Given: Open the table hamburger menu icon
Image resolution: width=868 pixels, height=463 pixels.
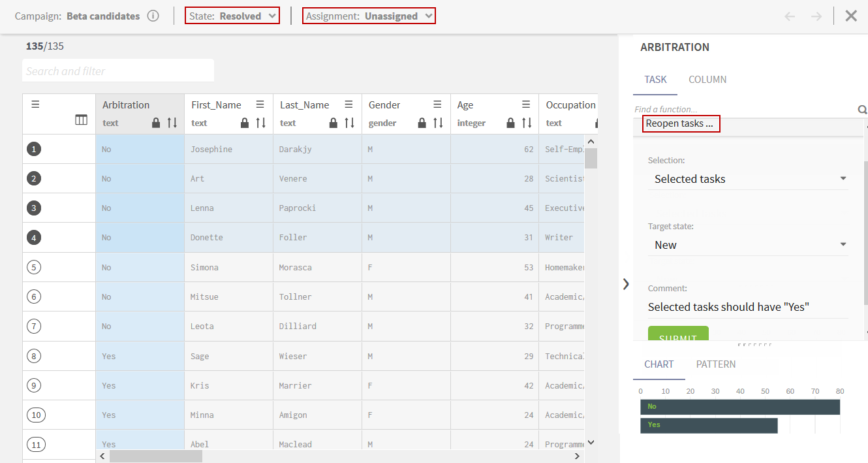Looking at the screenshot, I should (35, 104).
